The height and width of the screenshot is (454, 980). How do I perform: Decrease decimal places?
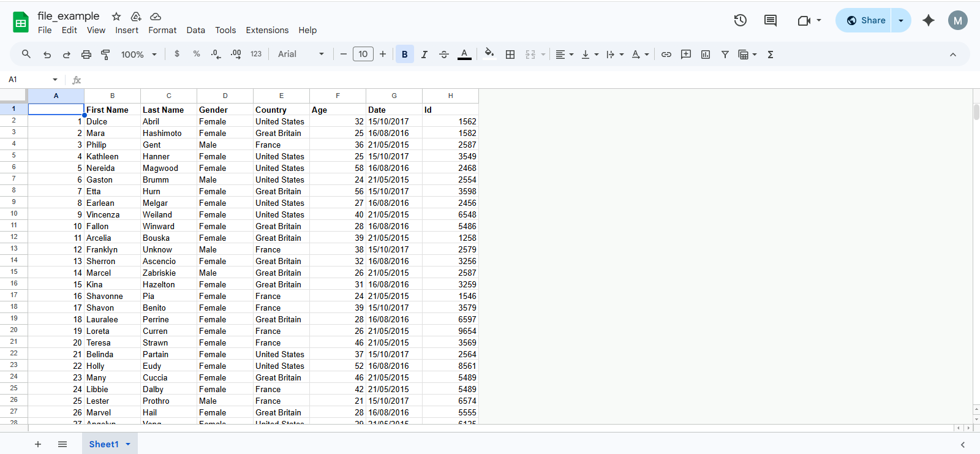click(216, 54)
